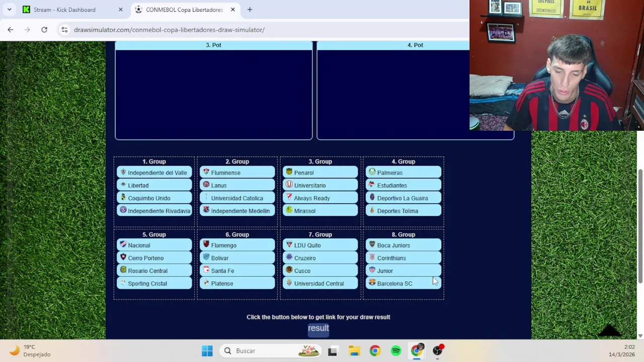
Task: Click the Cruzeiro crest icon
Action: pyautogui.click(x=289, y=257)
